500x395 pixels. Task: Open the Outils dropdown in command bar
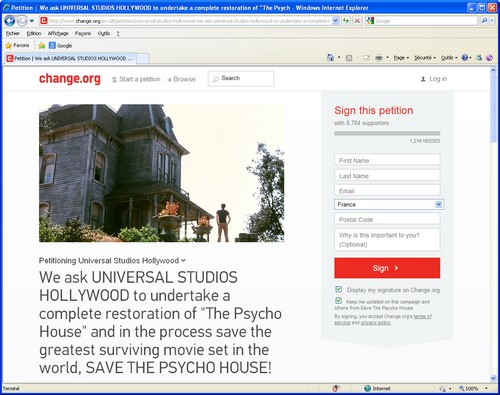tap(449, 58)
